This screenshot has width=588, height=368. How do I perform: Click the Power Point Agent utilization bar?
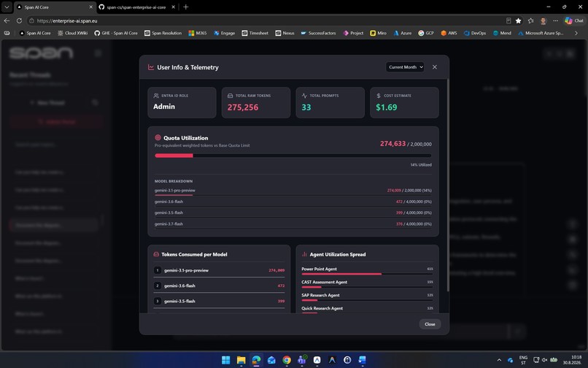[x=367, y=274]
